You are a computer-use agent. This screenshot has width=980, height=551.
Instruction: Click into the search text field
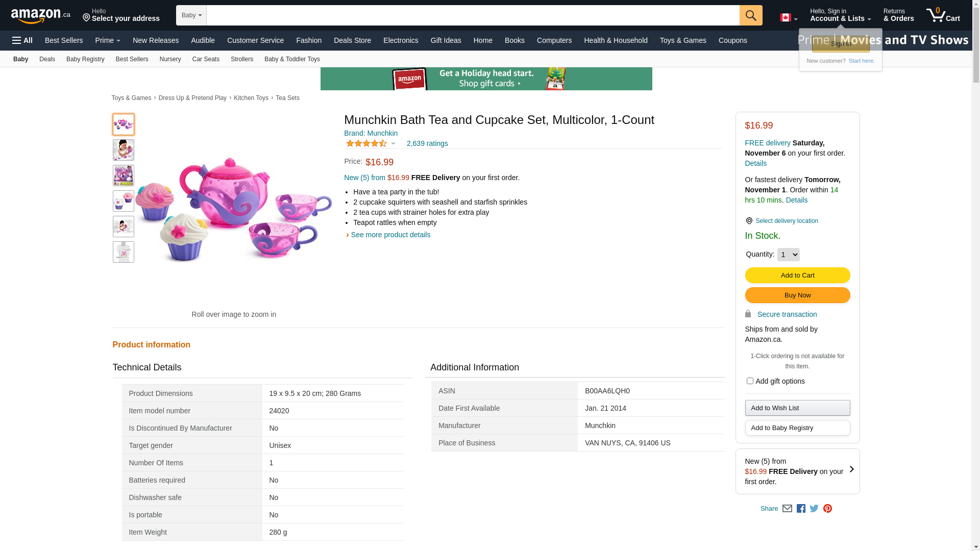[x=473, y=15]
